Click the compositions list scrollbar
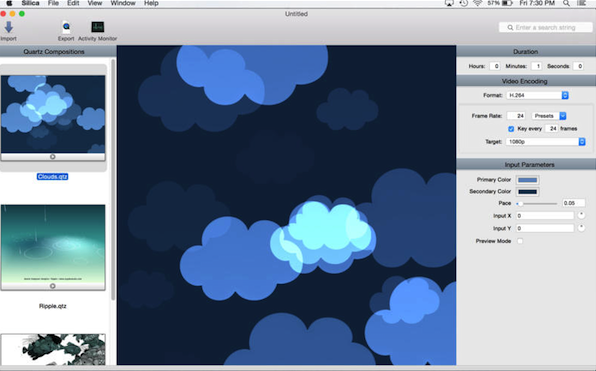The width and height of the screenshot is (596, 371). (113, 179)
